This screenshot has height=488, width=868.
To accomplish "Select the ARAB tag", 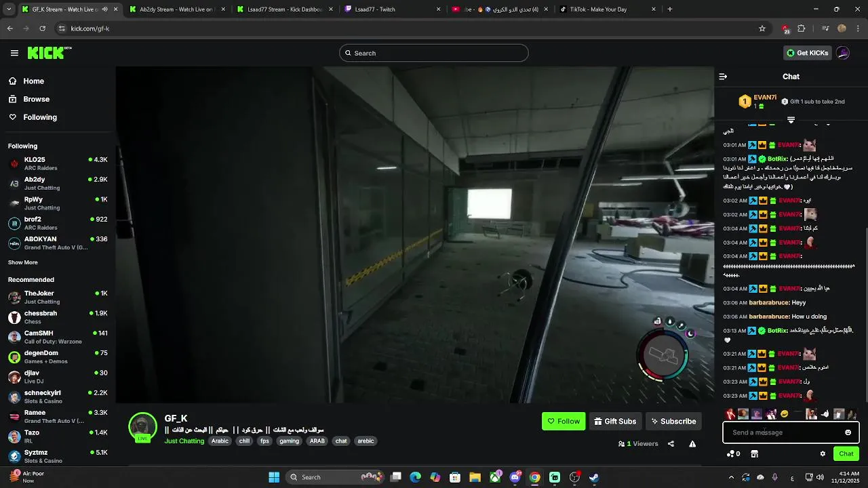I will click(x=317, y=441).
